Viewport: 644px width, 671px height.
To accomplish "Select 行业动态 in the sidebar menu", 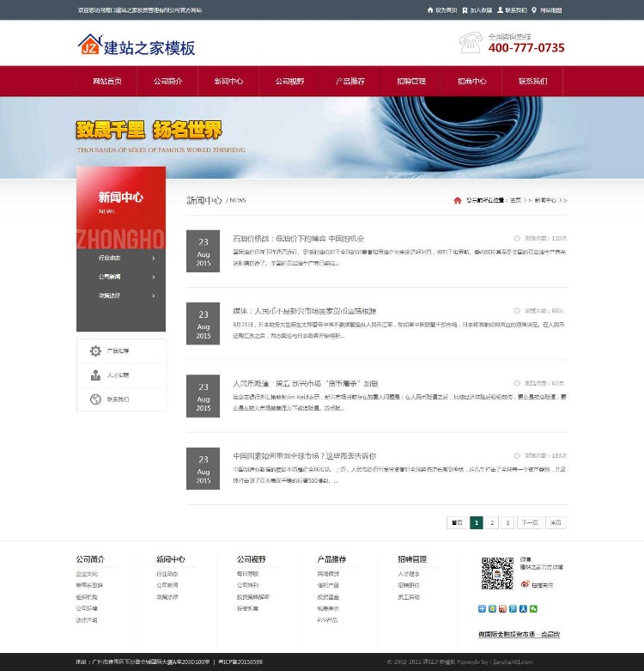I will pyautogui.click(x=109, y=258).
